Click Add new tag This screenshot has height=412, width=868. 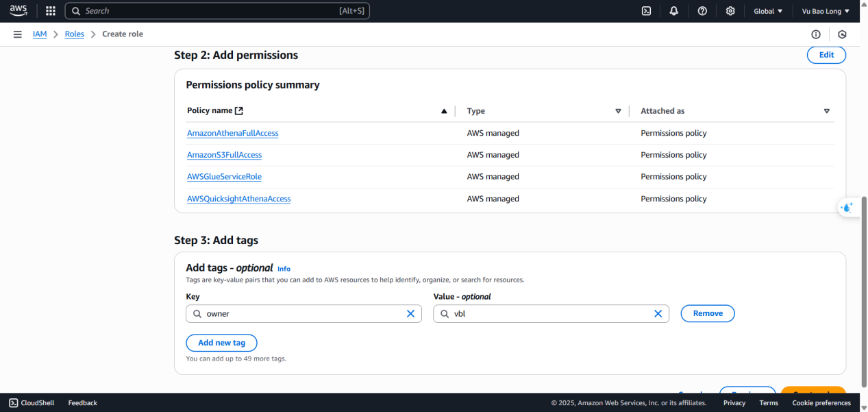pos(221,343)
